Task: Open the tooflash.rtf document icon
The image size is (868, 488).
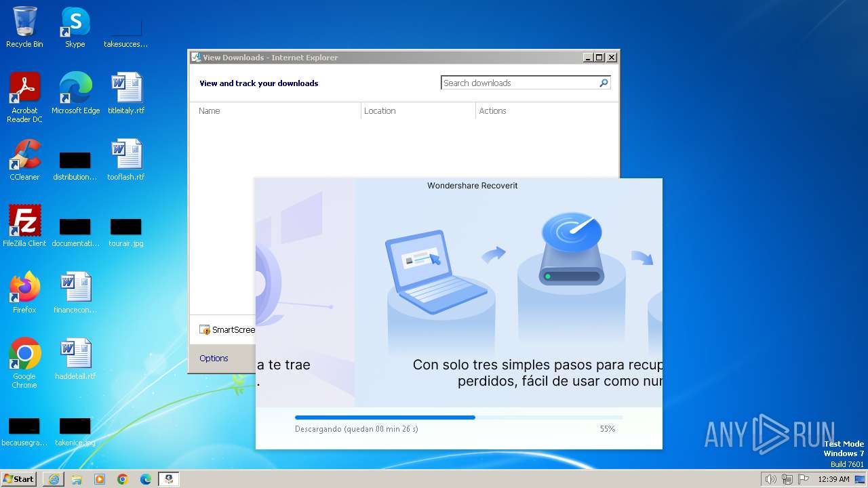Action: point(126,159)
